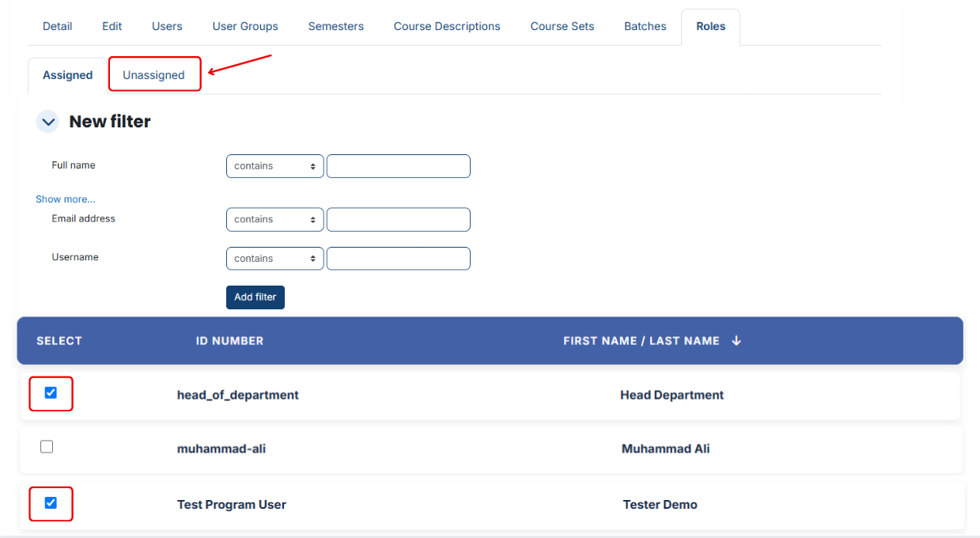Switch to the Unassigned sub-tab
The height and width of the screenshot is (538, 980).
153,75
